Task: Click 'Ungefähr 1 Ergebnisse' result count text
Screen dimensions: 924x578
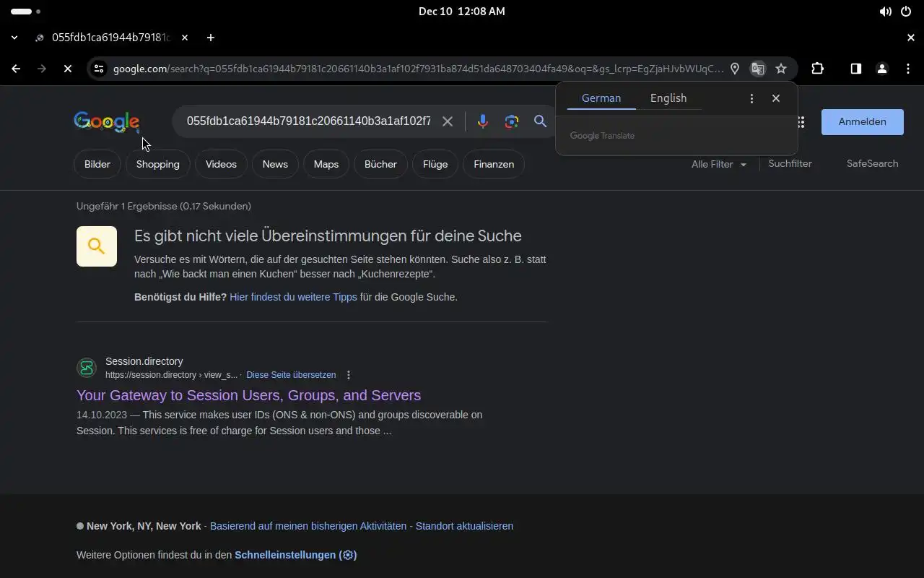Action: [164, 206]
